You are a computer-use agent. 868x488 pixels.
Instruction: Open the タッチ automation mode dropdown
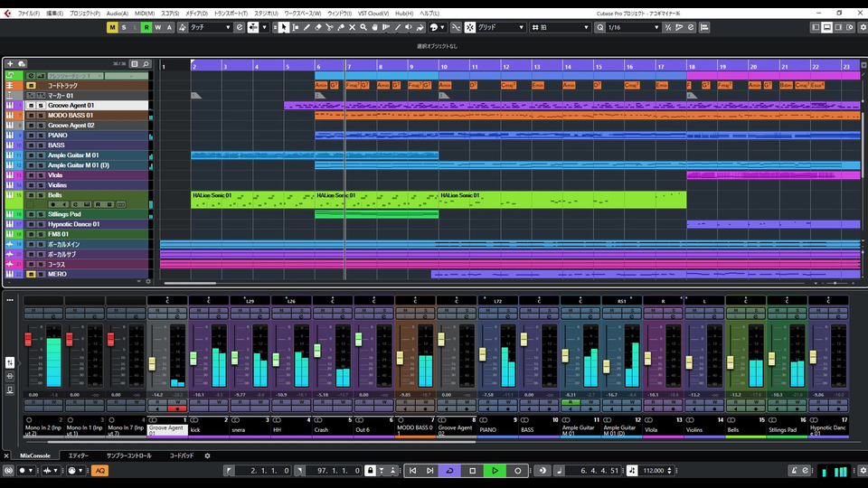(209, 27)
